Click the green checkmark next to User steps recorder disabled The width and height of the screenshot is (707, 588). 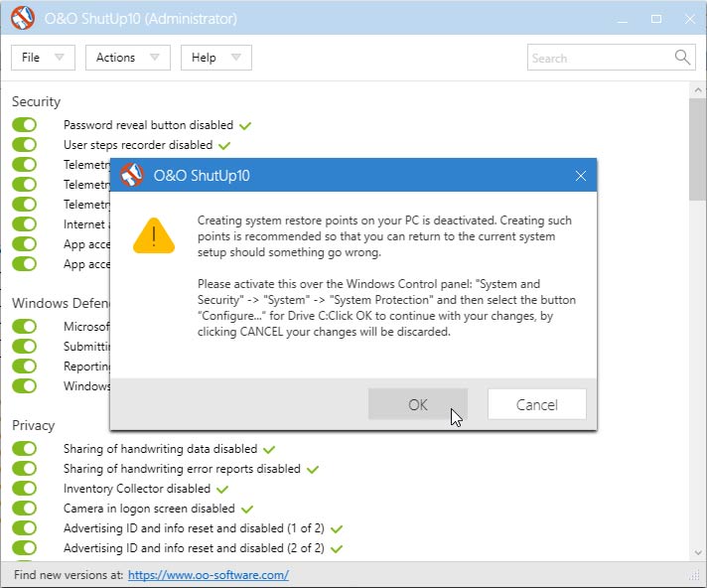point(224,146)
